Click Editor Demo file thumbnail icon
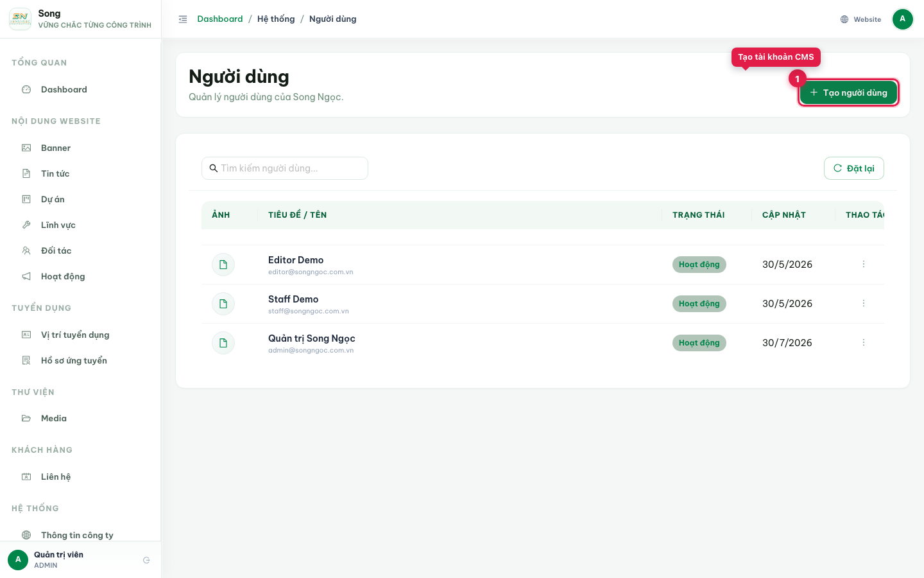 click(x=223, y=265)
